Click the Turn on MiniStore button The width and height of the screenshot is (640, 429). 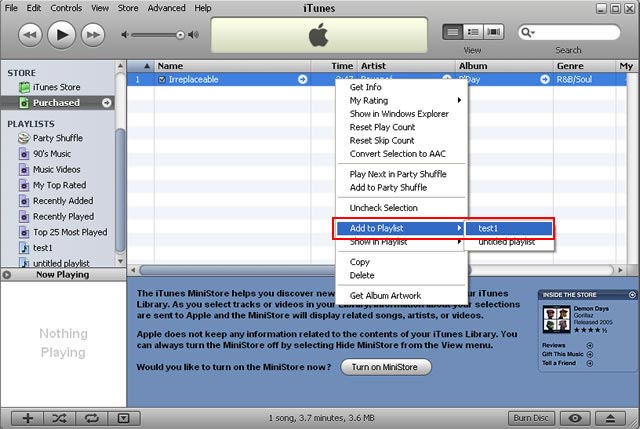pos(385,367)
